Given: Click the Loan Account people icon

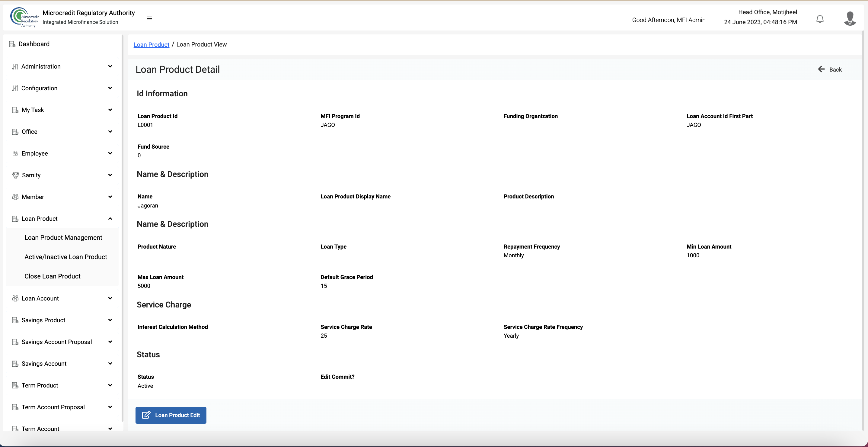Looking at the screenshot, I should [15, 298].
